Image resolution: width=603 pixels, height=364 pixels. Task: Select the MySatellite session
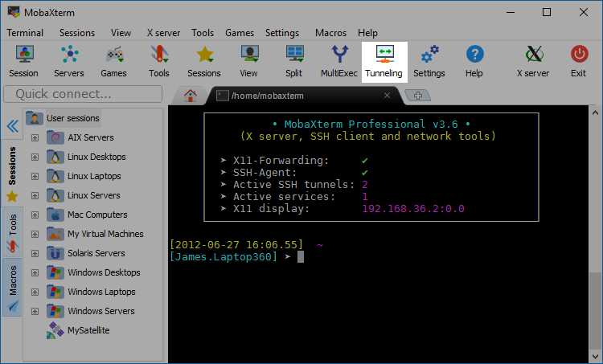coord(87,330)
